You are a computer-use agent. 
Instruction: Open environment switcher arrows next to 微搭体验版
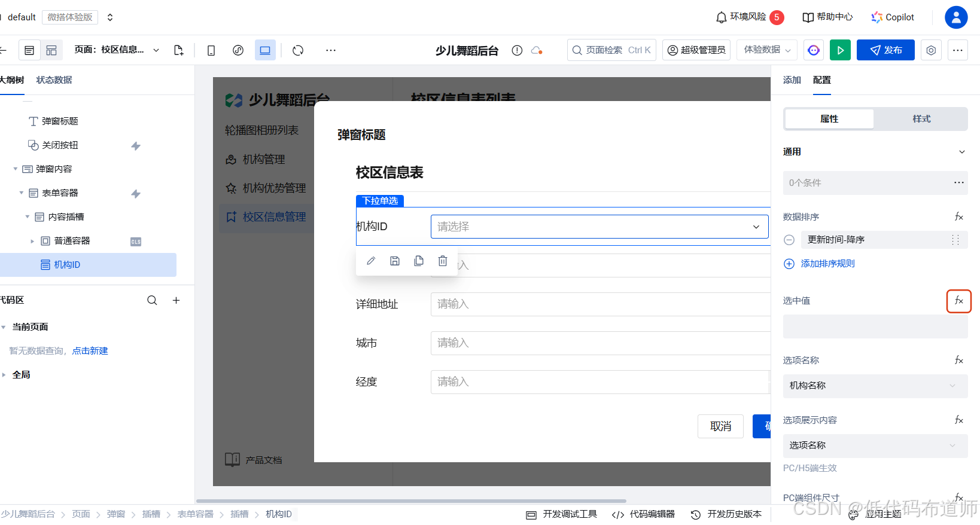click(110, 17)
